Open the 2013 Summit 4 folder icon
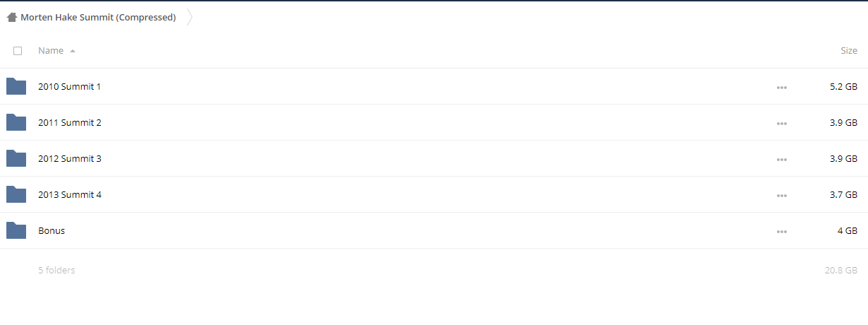The height and width of the screenshot is (325, 868). click(x=16, y=194)
